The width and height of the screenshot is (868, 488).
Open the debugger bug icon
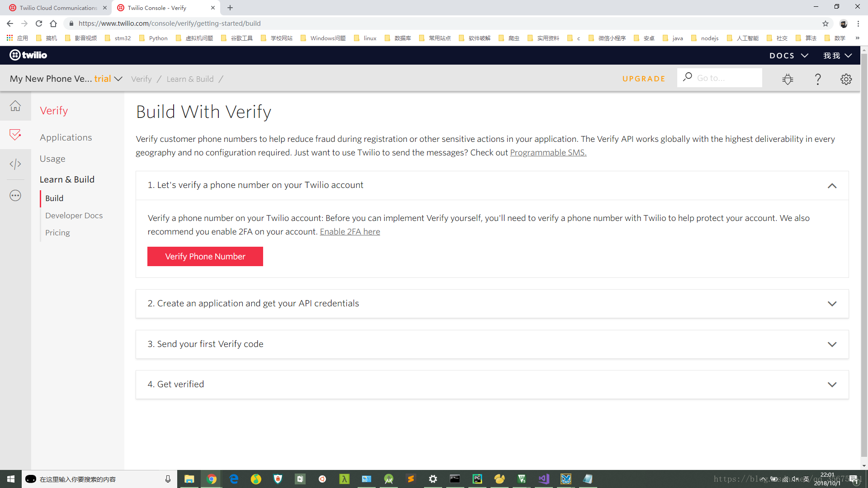pos(788,79)
